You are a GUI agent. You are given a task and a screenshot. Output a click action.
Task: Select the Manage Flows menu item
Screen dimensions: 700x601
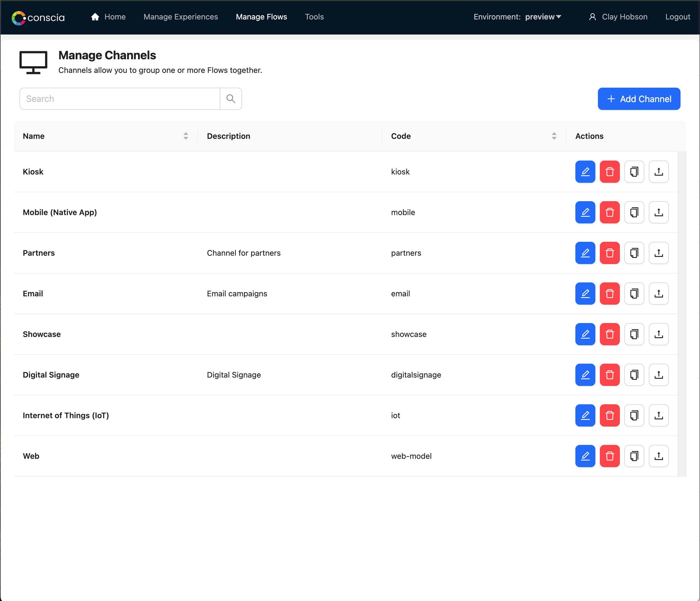(261, 16)
